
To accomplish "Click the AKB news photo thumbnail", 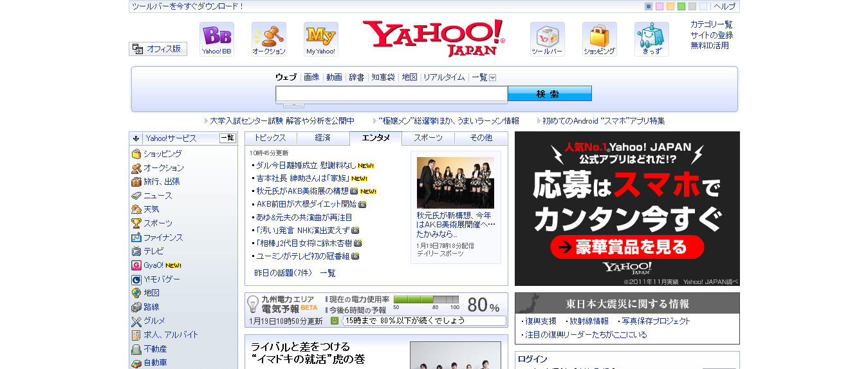I will tap(456, 182).
